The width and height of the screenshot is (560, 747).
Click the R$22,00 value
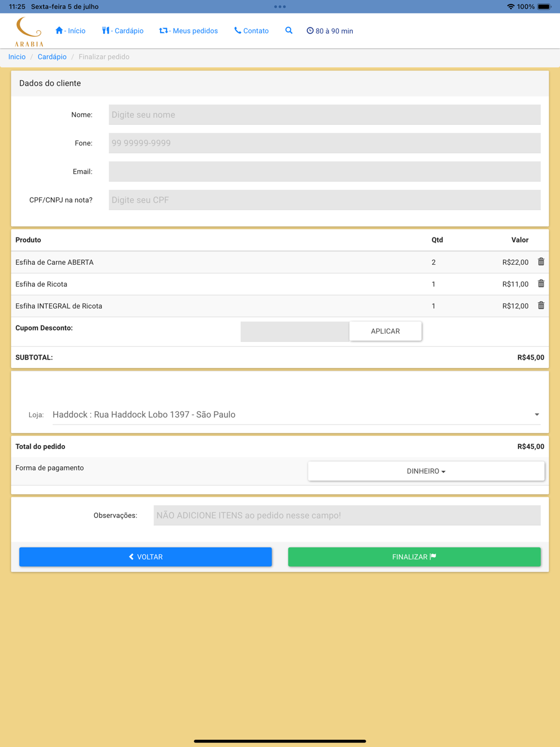[x=515, y=262]
